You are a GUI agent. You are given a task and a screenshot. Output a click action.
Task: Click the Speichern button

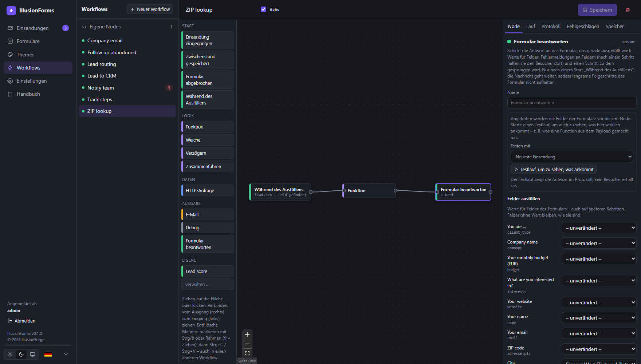pyautogui.click(x=597, y=10)
